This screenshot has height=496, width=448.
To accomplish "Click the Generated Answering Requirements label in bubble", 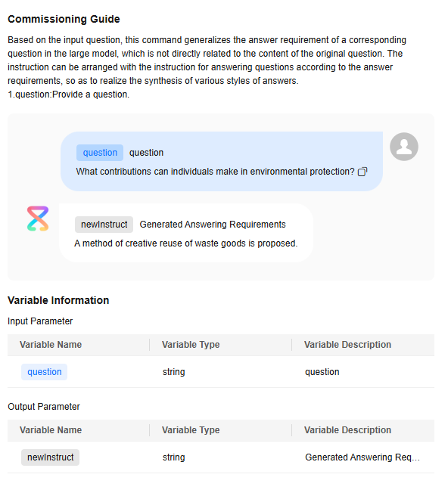I will [x=213, y=225].
